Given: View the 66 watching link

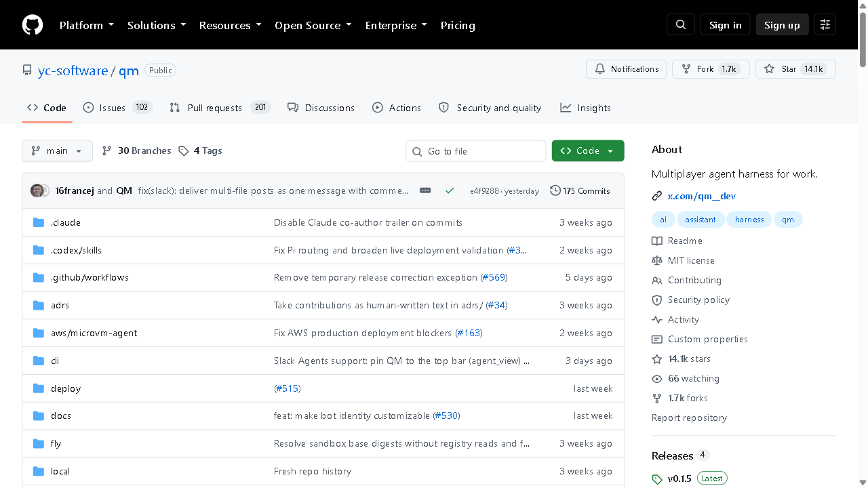Looking at the screenshot, I should tap(686, 378).
